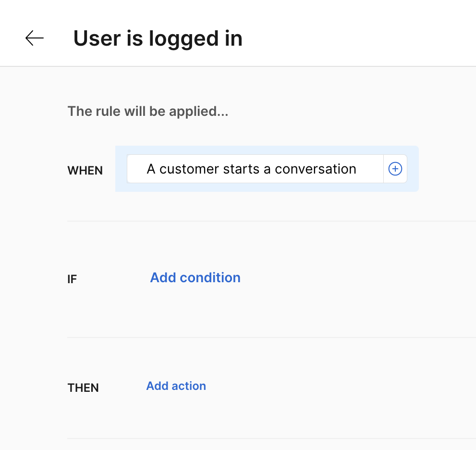
Task: Click the THEN label
Action: [x=83, y=388]
